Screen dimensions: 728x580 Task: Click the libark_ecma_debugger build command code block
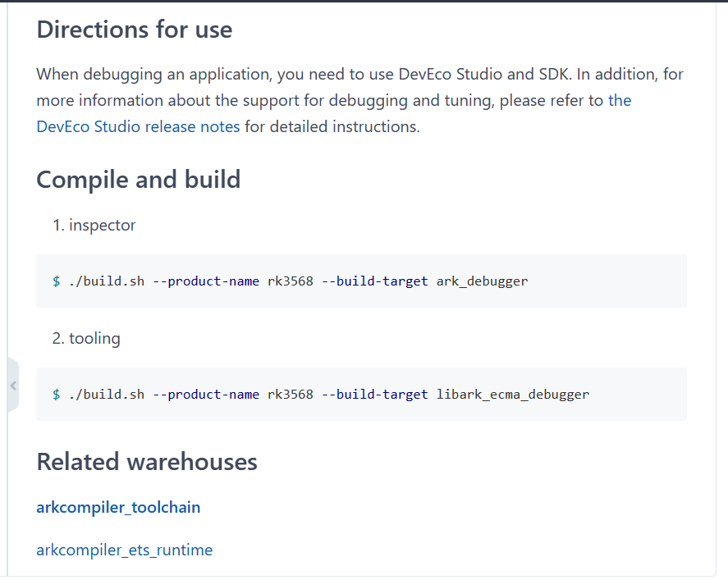click(x=361, y=395)
